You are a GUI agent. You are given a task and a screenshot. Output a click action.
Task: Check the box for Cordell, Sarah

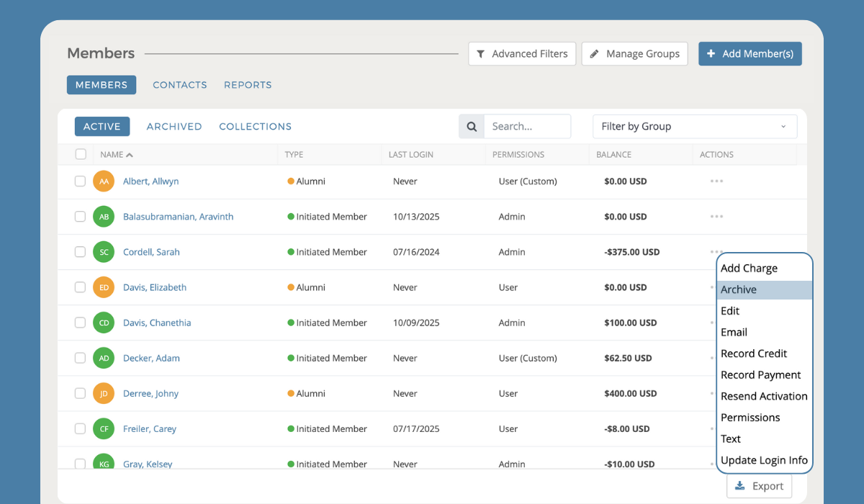(81, 252)
